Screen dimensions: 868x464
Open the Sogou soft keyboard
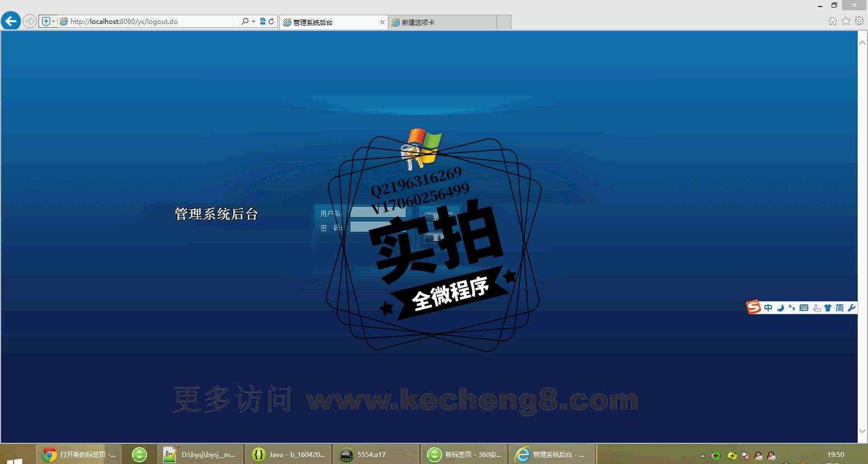(x=804, y=308)
